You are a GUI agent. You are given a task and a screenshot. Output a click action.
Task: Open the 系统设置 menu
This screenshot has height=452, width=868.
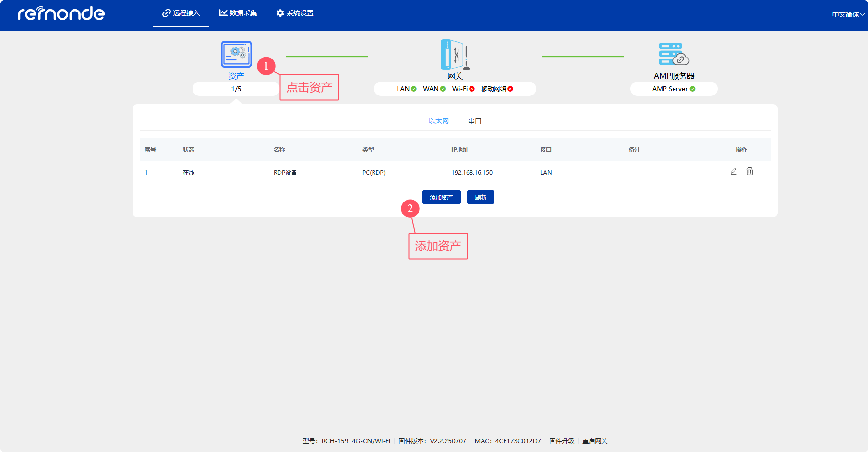(x=295, y=13)
